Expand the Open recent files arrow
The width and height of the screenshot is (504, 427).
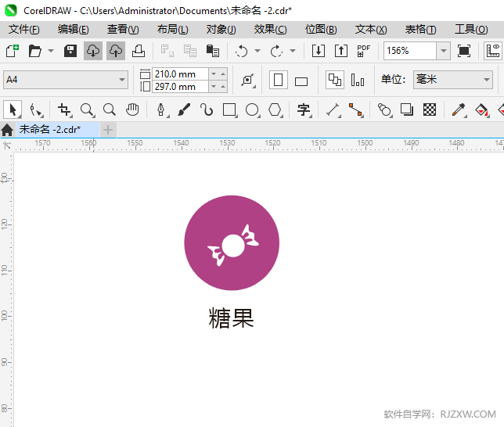51,51
